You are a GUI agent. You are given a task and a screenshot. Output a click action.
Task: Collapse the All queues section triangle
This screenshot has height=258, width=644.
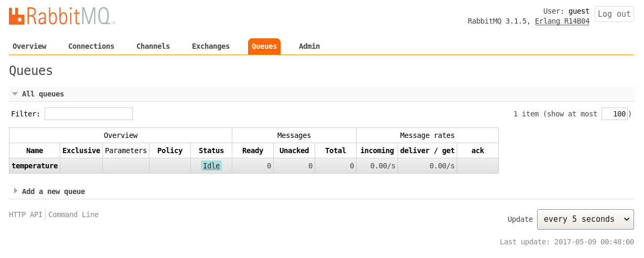tap(15, 94)
